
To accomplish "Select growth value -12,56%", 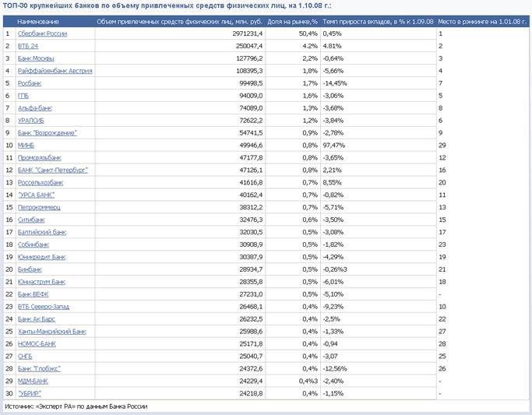I will click(x=335, y=369).
